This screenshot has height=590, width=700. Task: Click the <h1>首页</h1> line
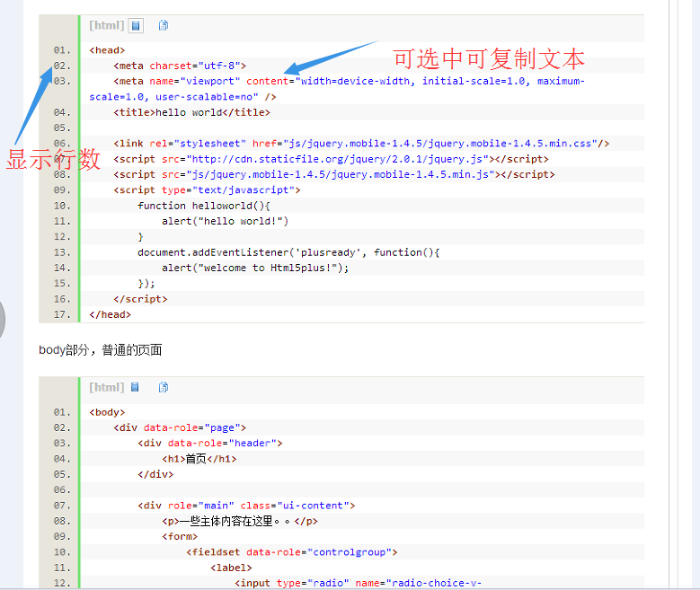click(199, 459)
